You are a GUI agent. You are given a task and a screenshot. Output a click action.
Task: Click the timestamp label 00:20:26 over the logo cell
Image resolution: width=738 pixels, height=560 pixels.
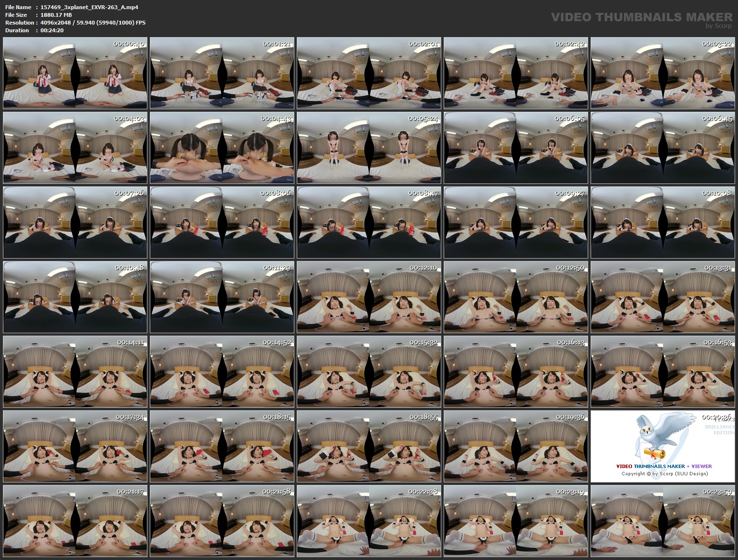click(715, 419)
